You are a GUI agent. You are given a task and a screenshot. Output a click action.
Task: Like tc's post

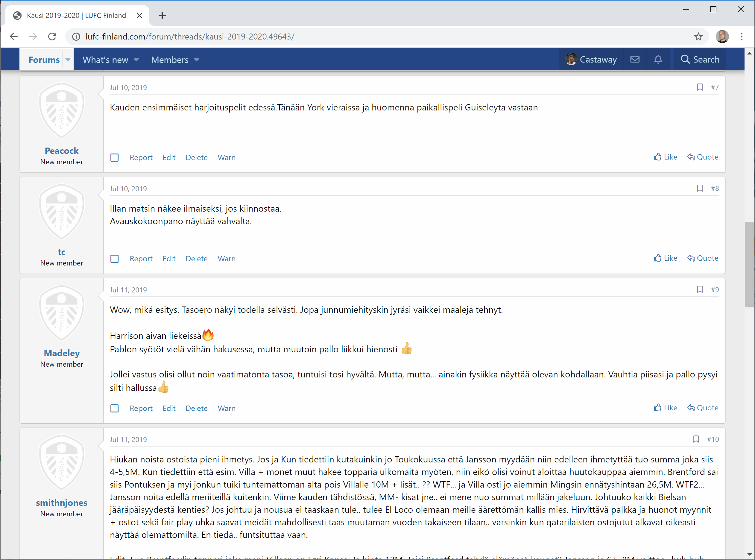[x=665, y=258]
